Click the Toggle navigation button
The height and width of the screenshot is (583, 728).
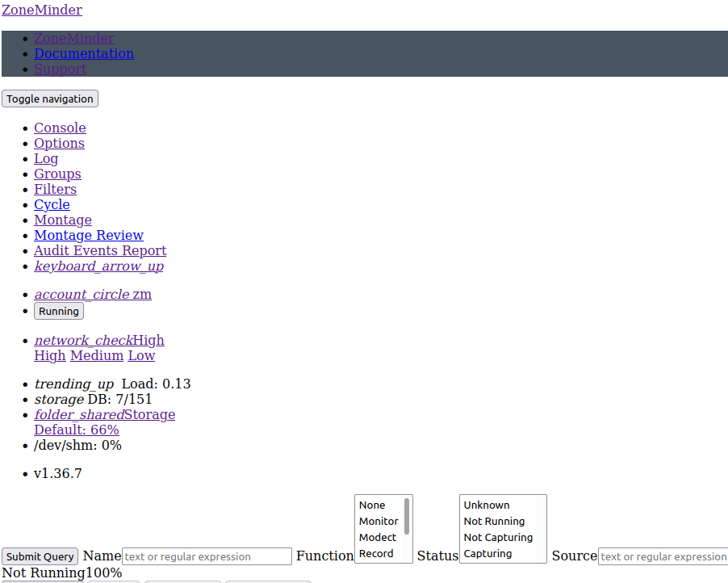[50, 99]
